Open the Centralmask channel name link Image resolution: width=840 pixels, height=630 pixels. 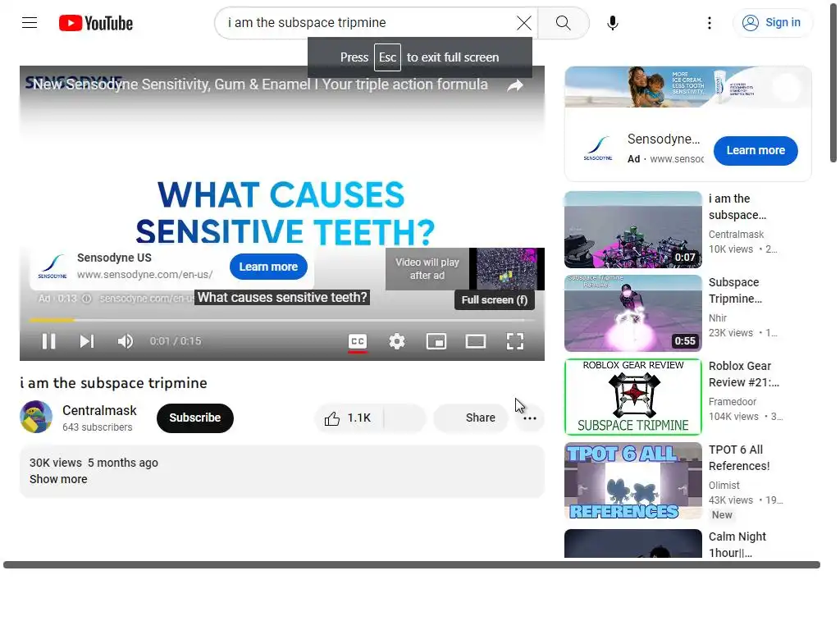click(x=99, y=410)
